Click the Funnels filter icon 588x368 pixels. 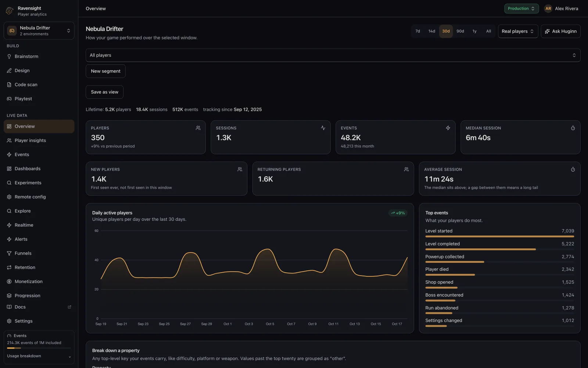[9, 253]
